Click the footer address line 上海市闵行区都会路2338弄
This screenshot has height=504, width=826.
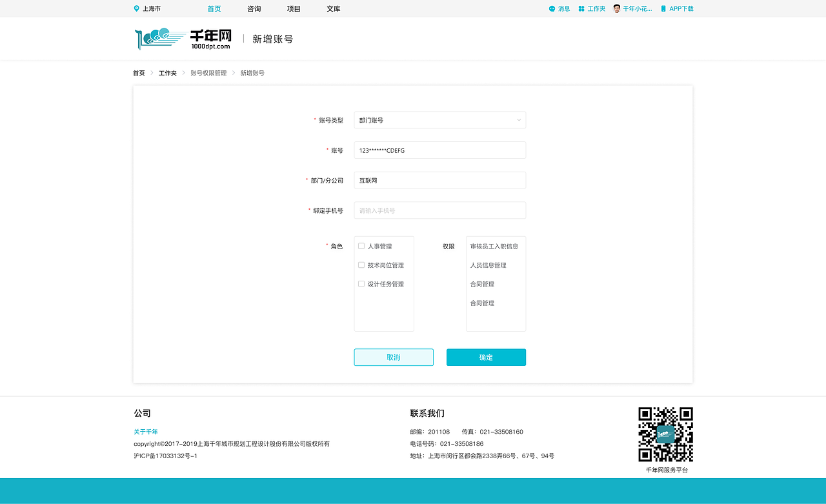click(x=482, y=456)
